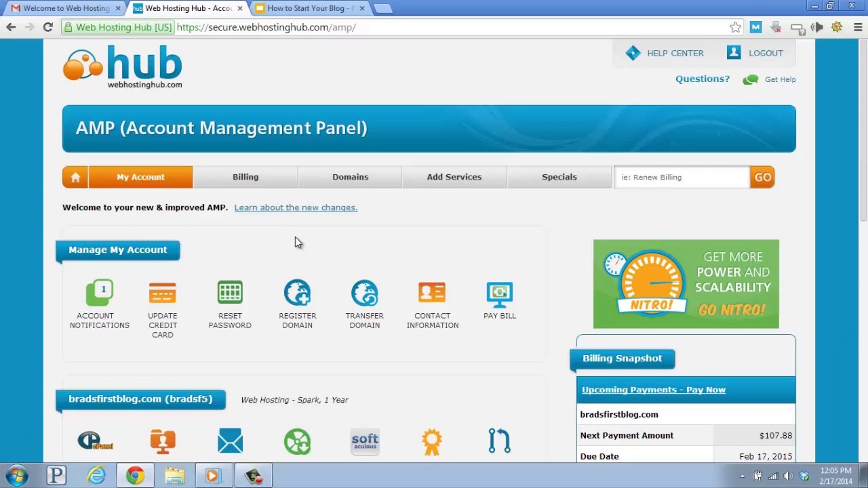Open the Chrome hamburger menu
868x488 pixels.
858,27
